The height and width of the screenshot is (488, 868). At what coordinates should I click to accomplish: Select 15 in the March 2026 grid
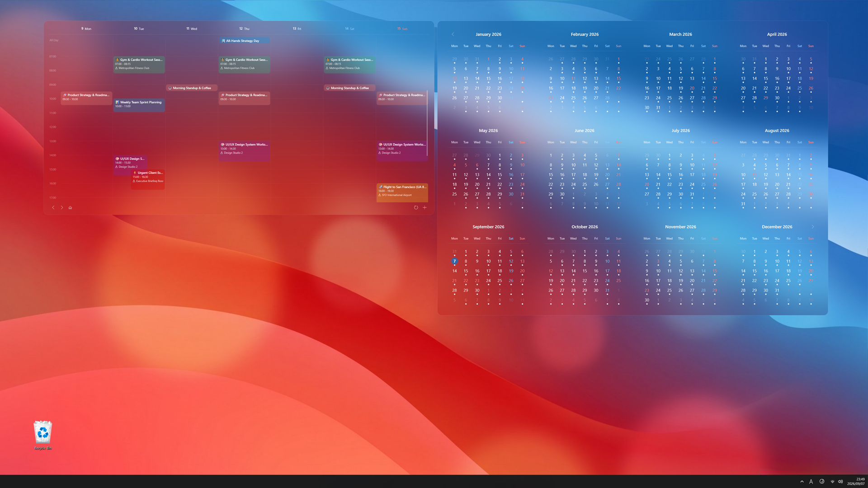(715, 79)
